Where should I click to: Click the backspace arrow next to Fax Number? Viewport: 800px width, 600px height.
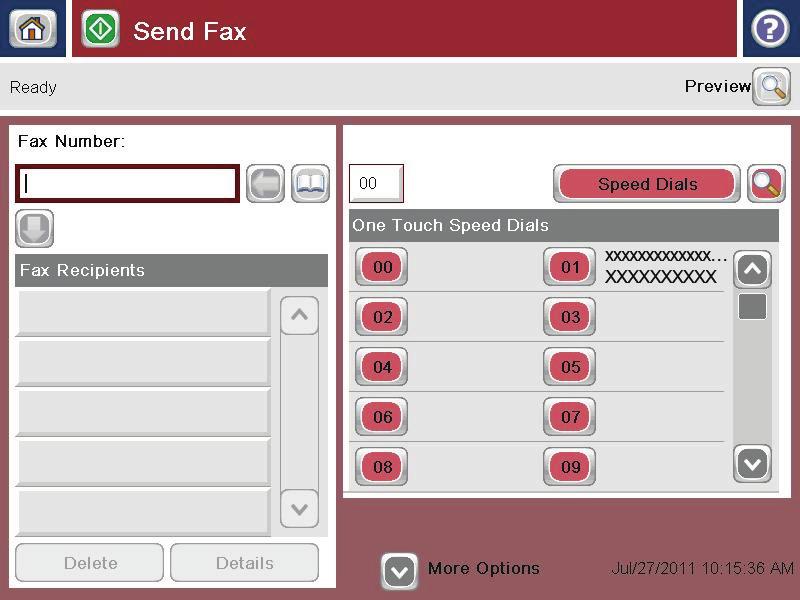(265, 184)
